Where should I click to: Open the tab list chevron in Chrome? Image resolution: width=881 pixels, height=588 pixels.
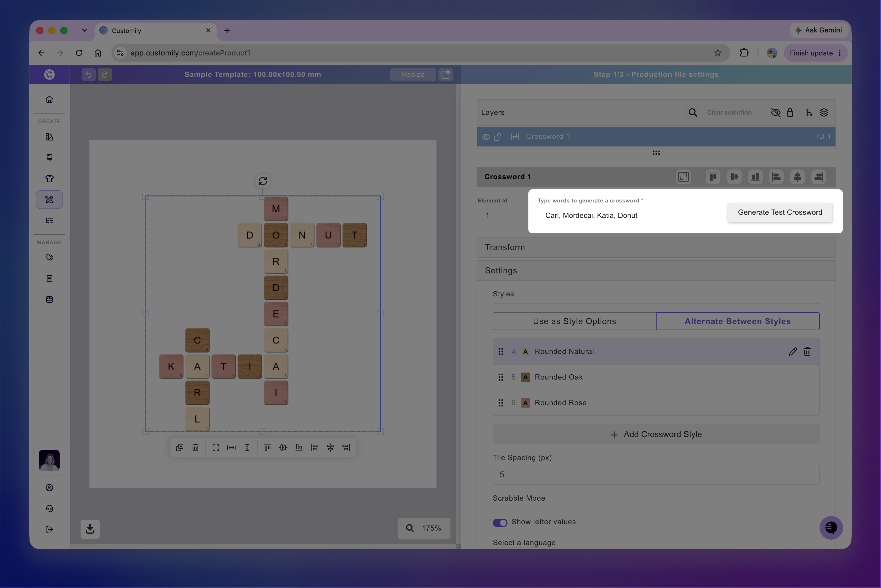[85, 30]
